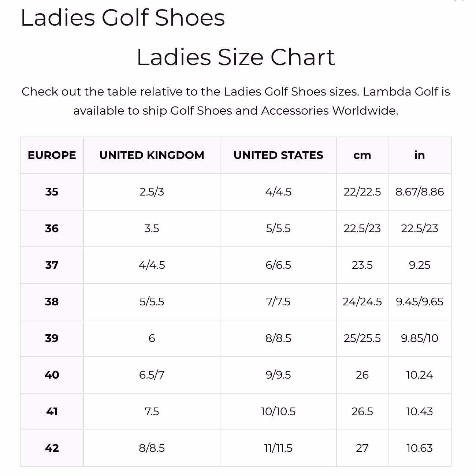The width and height of the screenshot is (476, 476).
Task: Click the Ladies Golf Shoes title
Action: tap(123, 18)
